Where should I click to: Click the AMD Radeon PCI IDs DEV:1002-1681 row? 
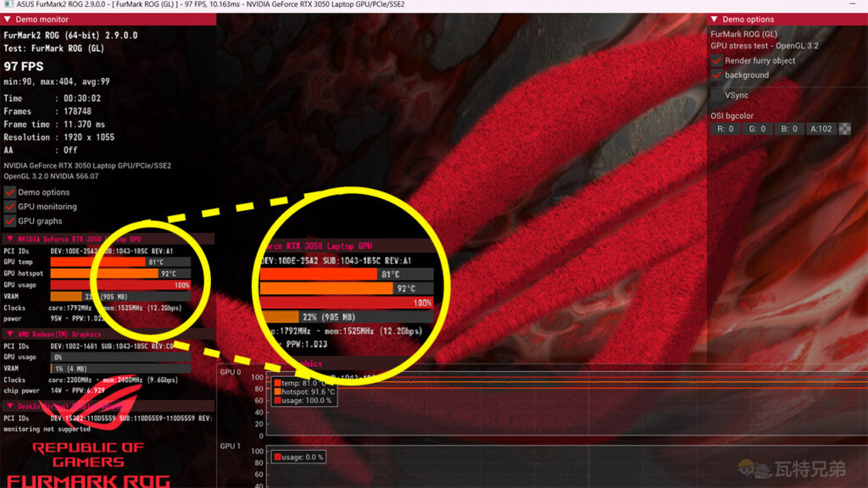pyautogui.click(x=88, y=347)
